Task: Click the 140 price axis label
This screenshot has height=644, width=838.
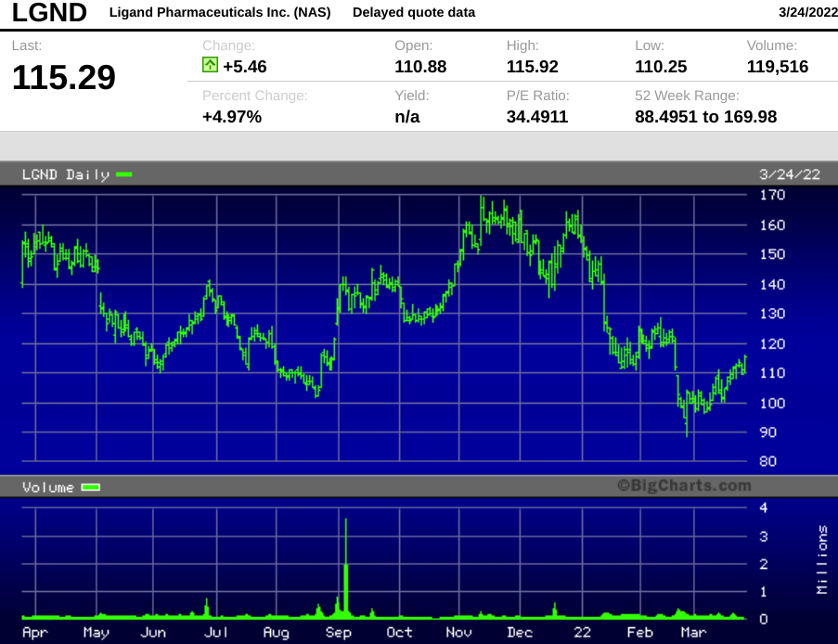Action: pyautogui.click(x=772, y=284)
